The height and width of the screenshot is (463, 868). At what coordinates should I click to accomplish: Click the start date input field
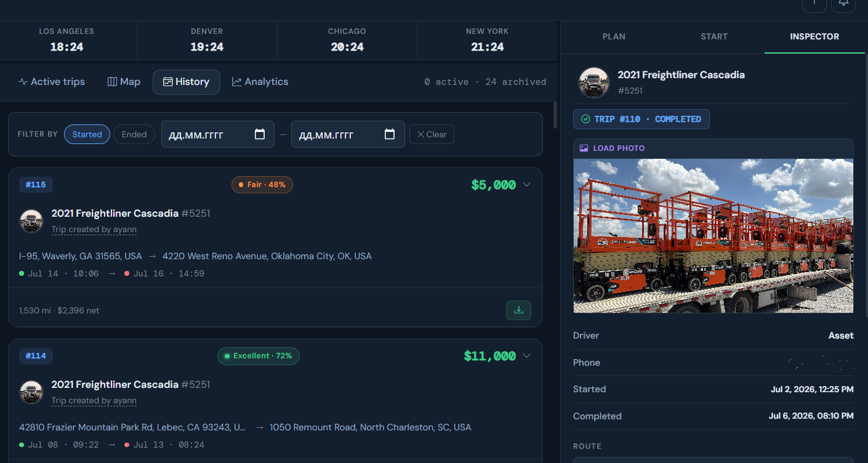pos(218,134)
